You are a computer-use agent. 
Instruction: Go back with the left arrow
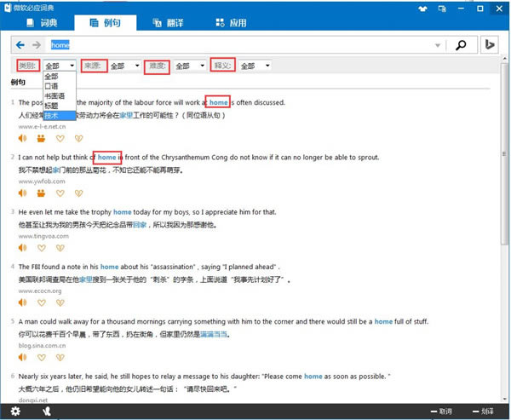click(20, 44)
